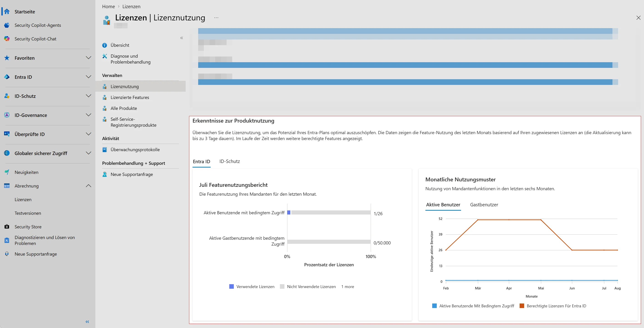Expand the Entra ID section chevron
The image size is (644, 328).
pos(88,77)
